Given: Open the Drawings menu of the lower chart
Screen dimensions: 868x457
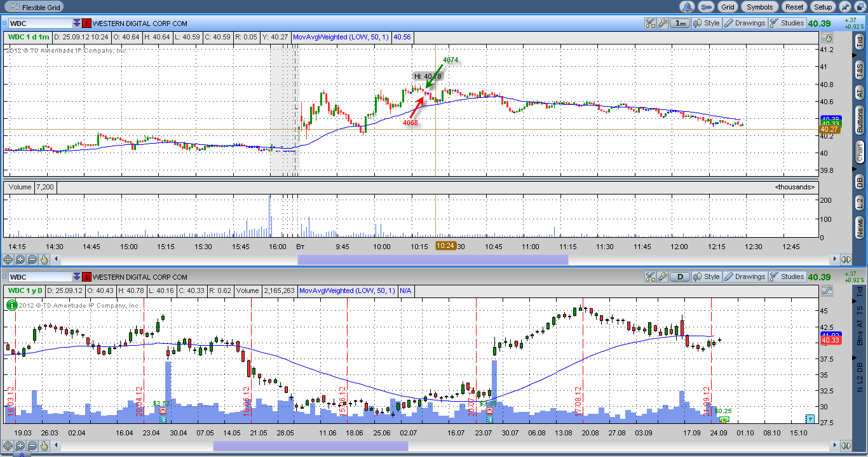Looking at the screenshot, I should 745,277.
